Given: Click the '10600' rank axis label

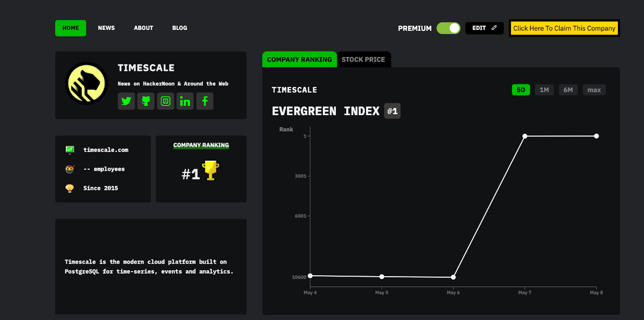Looking at the screenshot, I should [299, 277].
